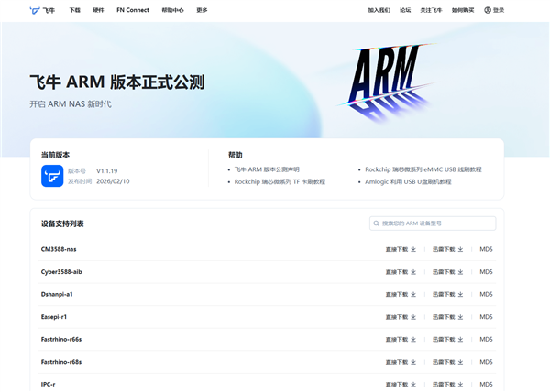Screen dimensions: 550x392
Task: Select the IPC-r device name
Action: point(48,385)
